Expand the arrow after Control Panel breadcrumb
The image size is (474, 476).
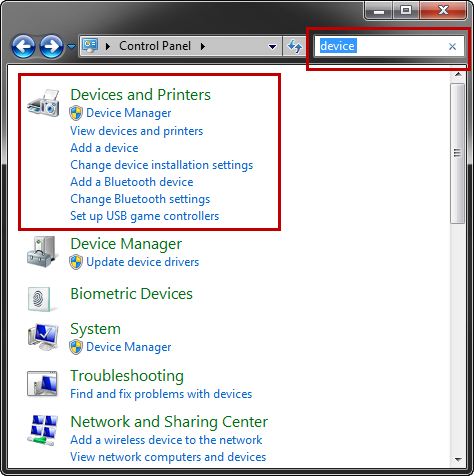(x=203, y=46)
